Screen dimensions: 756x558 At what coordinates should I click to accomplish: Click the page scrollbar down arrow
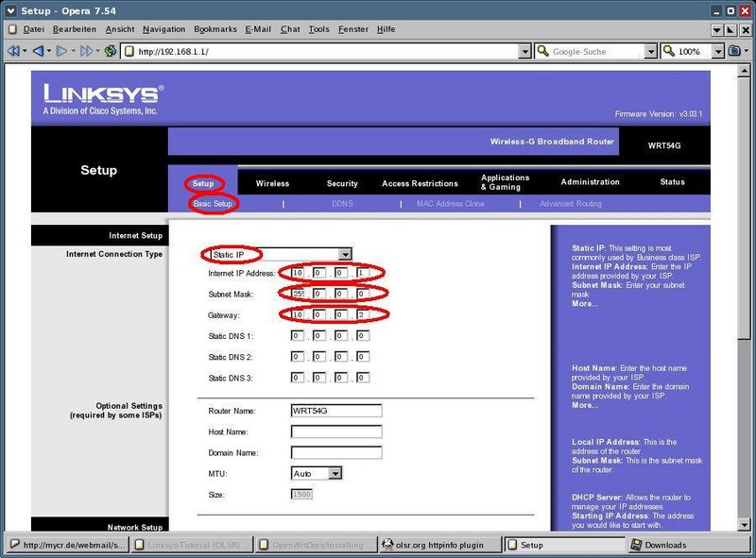click(744, 524)
